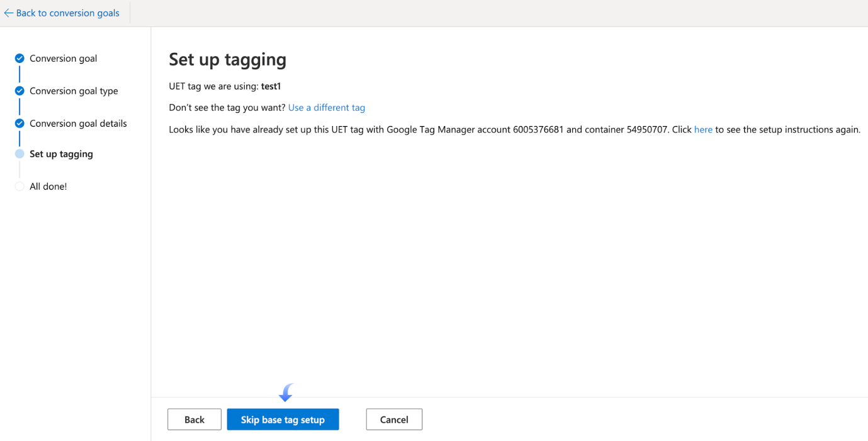Click the Conversion goal details checkmark icon
Screen dimensions: 868x441
20,123
